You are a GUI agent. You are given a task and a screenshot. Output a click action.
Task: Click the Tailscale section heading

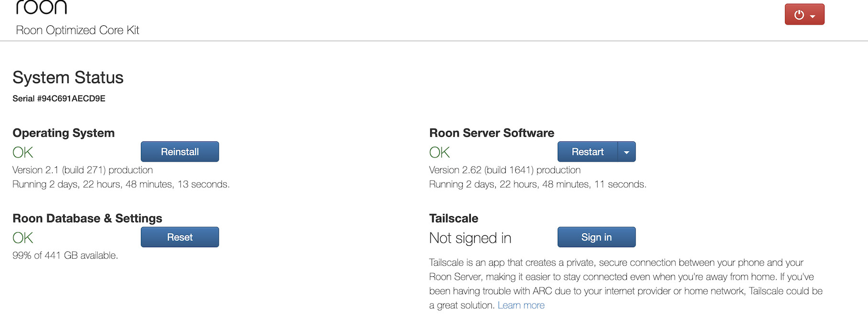[x=454, y=218]
